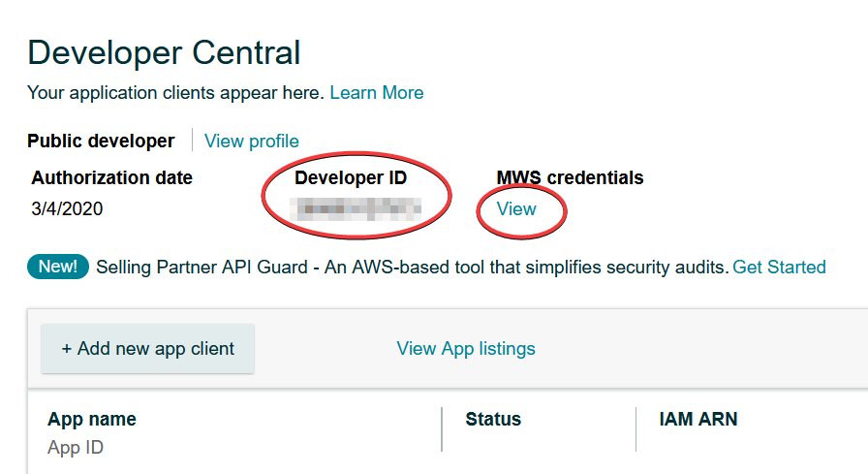Viewport: 868px width, 474px height.
Task: Click Add new app client button
Action: click(x=148, y=349)
